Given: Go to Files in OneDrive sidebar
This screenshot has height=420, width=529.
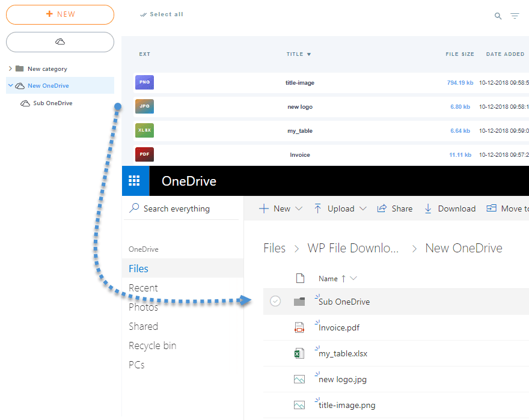Looking at the screenshot, I should coord(183,268).
